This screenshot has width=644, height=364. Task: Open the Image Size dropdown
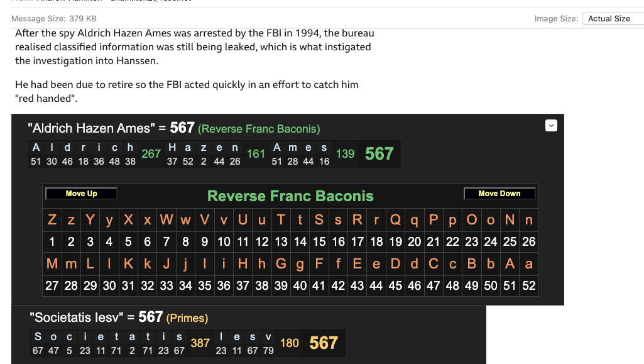coord(613,19)
